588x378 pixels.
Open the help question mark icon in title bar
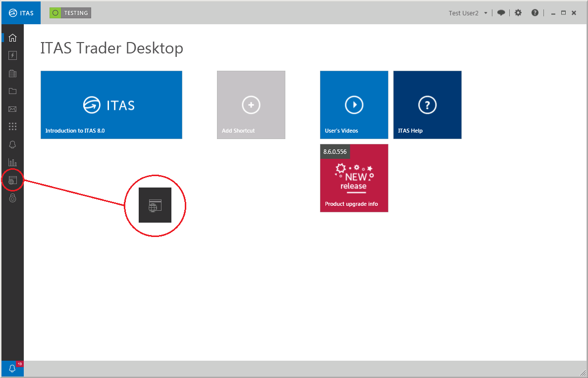point(535,13)
